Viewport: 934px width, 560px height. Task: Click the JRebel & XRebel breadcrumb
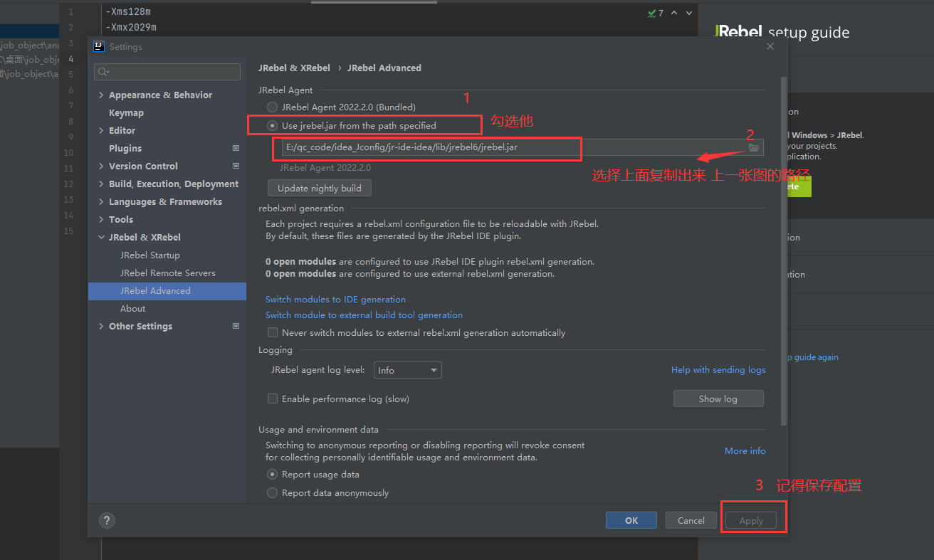click(294, 68)
